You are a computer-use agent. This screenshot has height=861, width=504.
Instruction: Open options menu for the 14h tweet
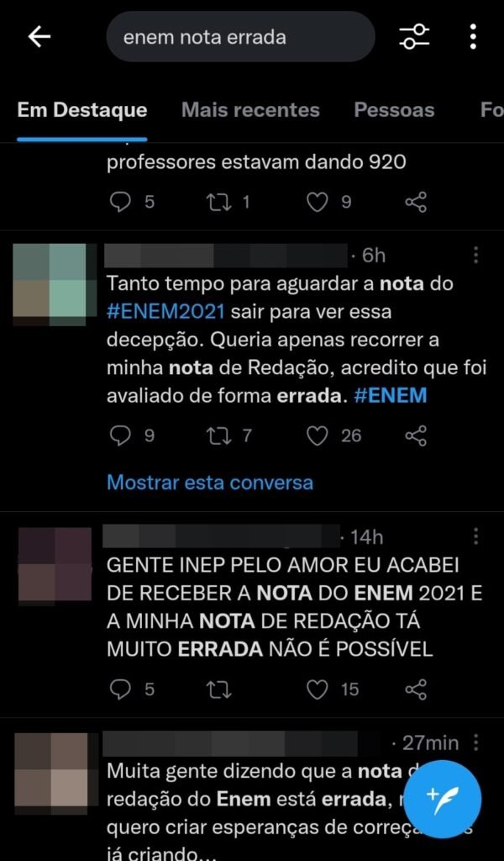tap(475, 536)
